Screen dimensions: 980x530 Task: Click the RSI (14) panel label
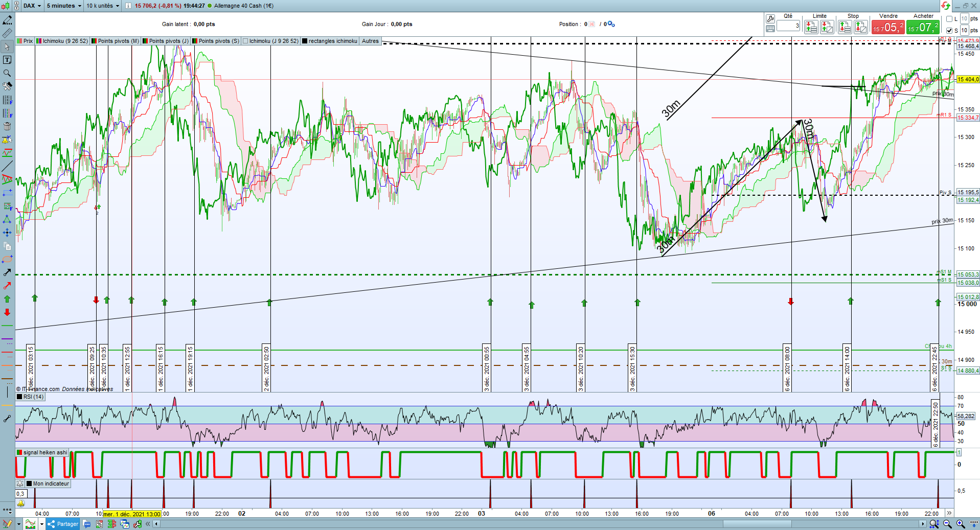(x=31, y=397)
